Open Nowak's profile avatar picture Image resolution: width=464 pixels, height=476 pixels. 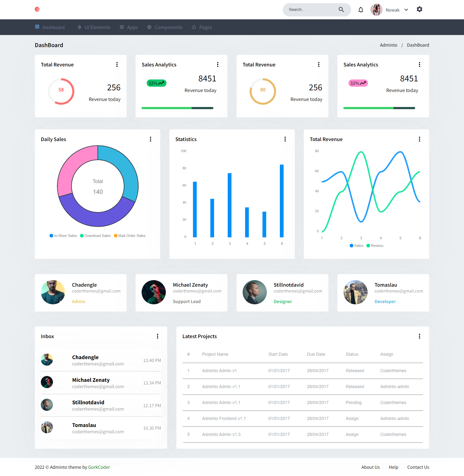pos(377,9)
